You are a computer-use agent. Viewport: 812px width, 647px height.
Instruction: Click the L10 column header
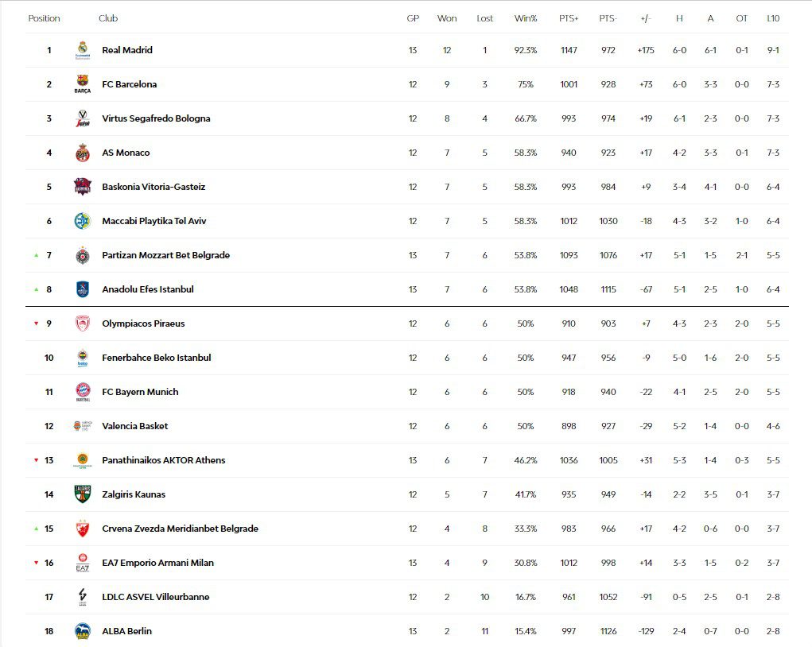click(772, 18)
